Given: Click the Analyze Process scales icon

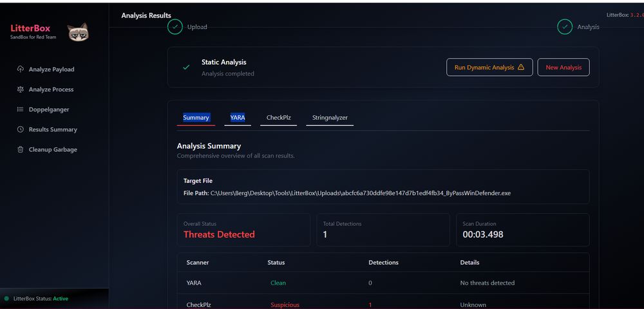Looking at the screenshot, I should pos(20,89).
